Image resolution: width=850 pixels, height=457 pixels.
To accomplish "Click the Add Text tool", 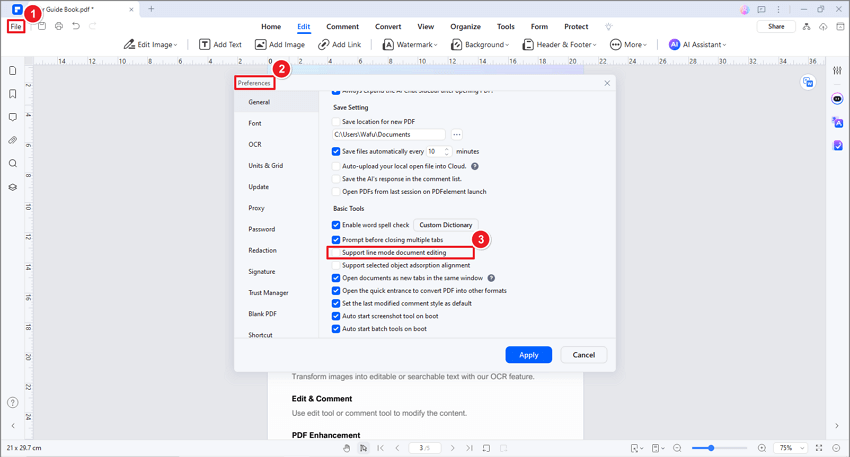I will click(220, 44).
